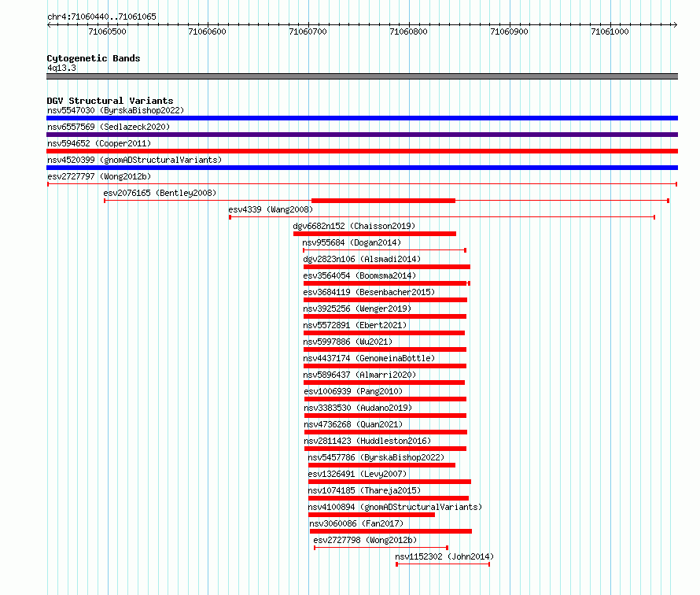Select esv2727798 (Wong2012b) variant label
Viewport: 700px width, 595px height.
coord(365,540)
